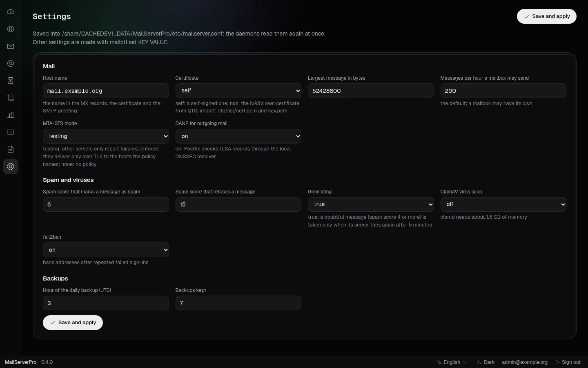588x368 pixels.
Task: Click the 'clamd needs about 1.5 GB' hint
Action: tap(483, 217)
